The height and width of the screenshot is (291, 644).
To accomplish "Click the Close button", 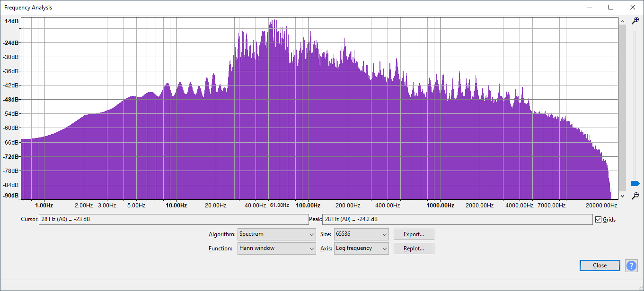I will click(x=600, y=265).
